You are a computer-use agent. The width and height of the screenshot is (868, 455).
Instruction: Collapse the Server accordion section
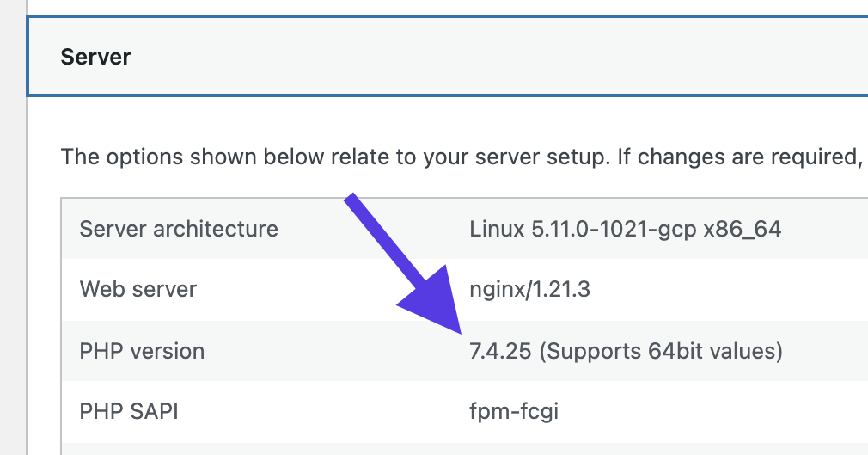[x=447, y=58]
